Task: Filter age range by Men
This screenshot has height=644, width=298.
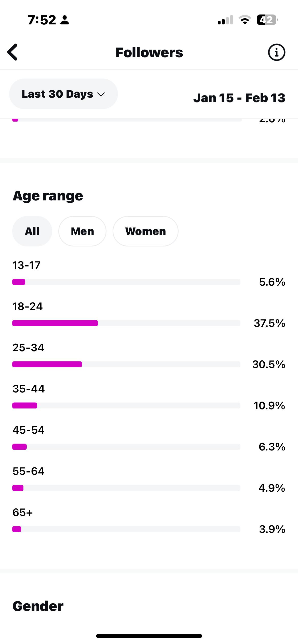Action: pyautogui.click(x=82, y=231)
